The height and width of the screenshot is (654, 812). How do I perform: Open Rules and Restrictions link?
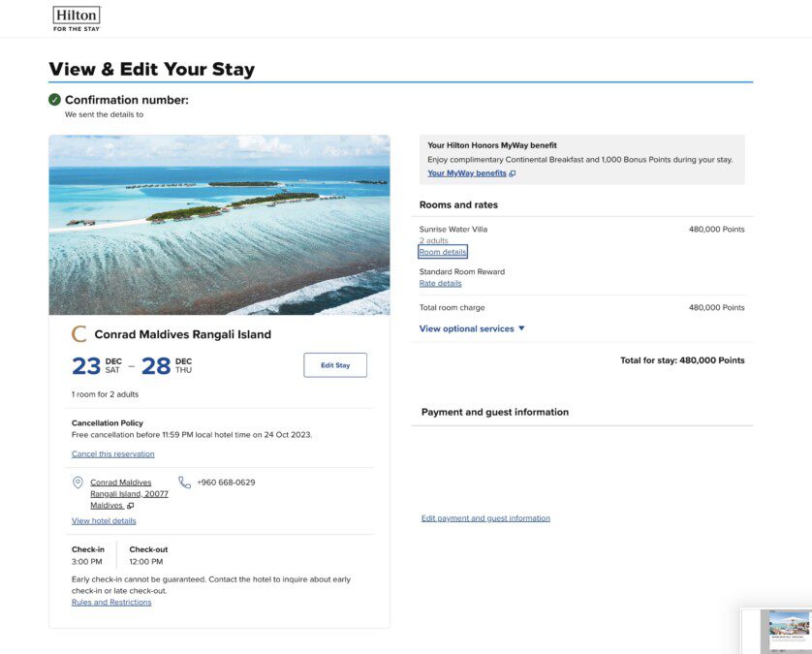pos(111,603)
